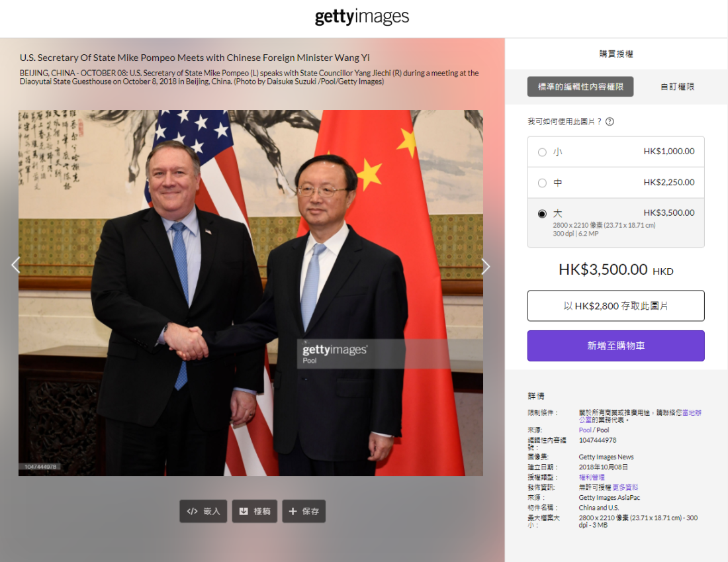This screenshot has height=562, width=728.
Task: Open the Pool source link
Action: 585,430
